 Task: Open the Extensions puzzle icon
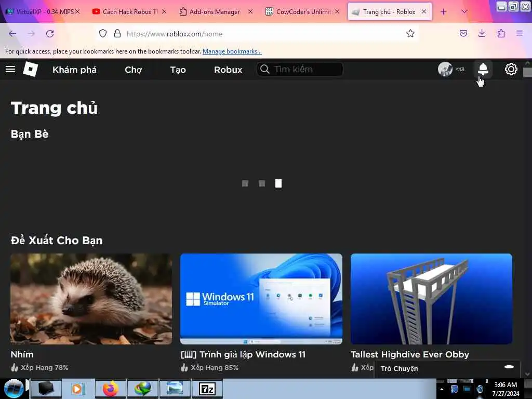(x=501, y=33)
